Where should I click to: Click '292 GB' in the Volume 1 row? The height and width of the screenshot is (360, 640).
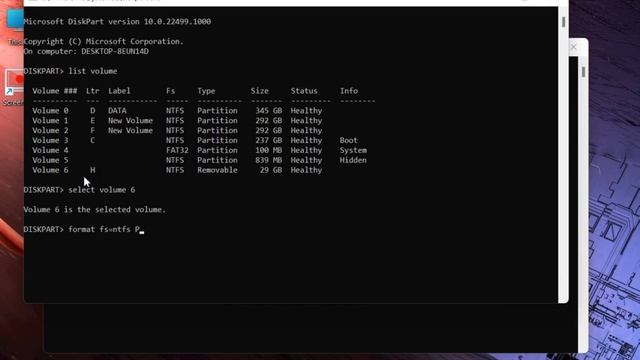point(269,120)
